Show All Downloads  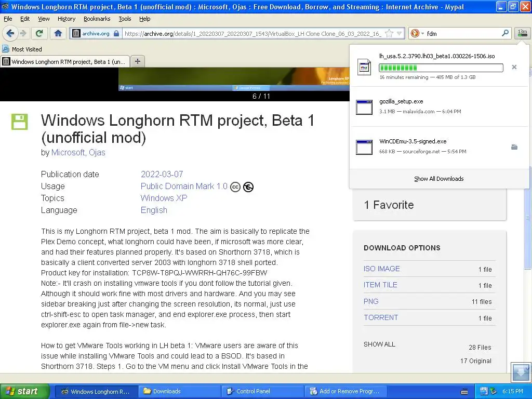(x=438, y=179)
